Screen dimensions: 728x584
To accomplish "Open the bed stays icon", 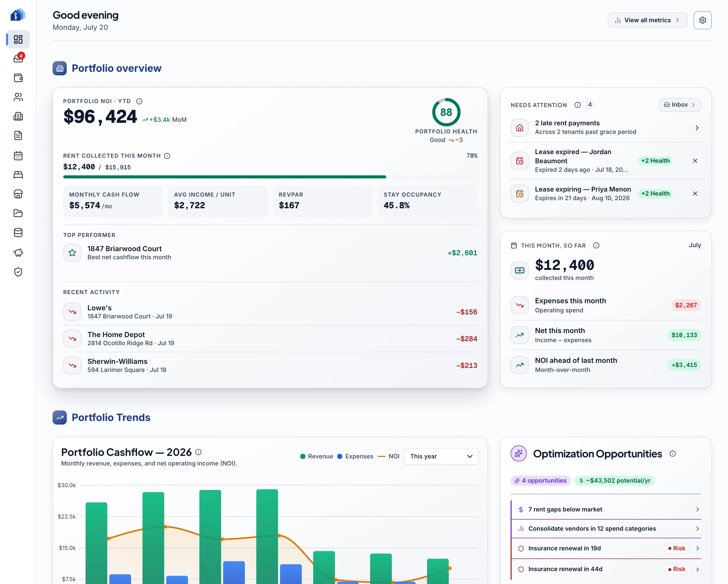I will tap(18, 175).
